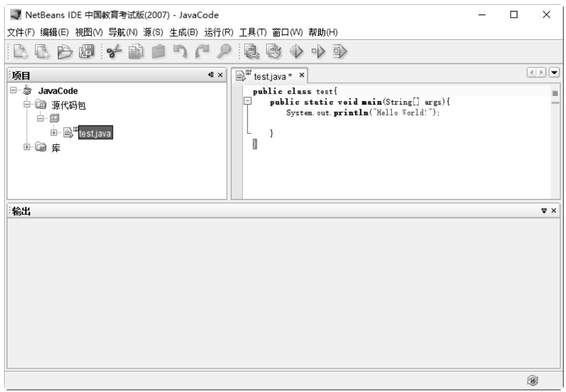
Task: Click the "public static void main" line
Action: 360,102
